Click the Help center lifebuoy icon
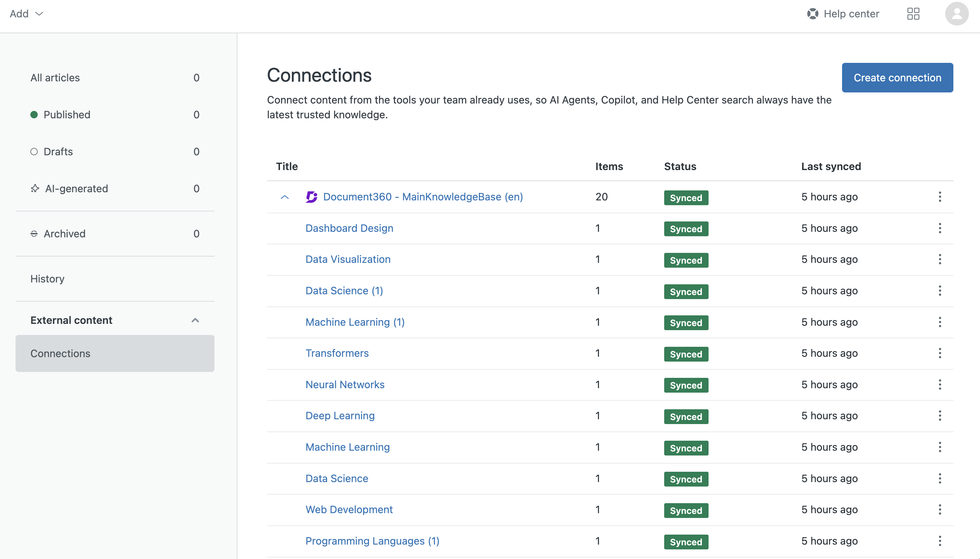The width and height of the screenshot is (980, 559). coord(812,14)
